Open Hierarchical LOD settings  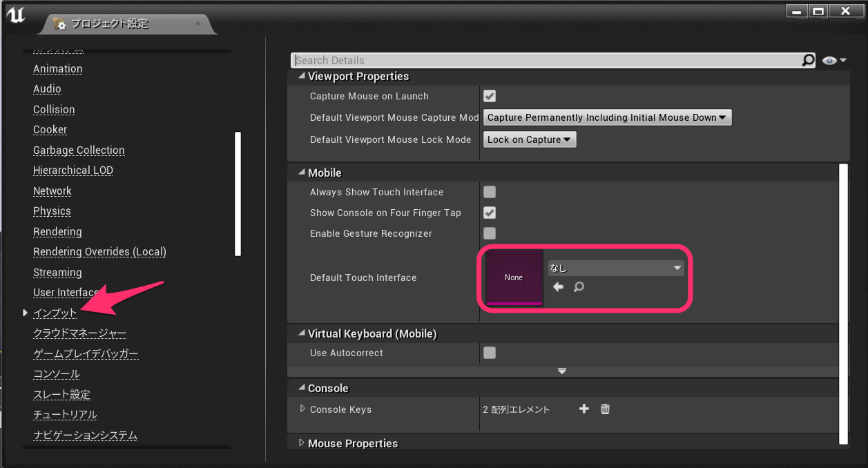(x=73, y=170)
